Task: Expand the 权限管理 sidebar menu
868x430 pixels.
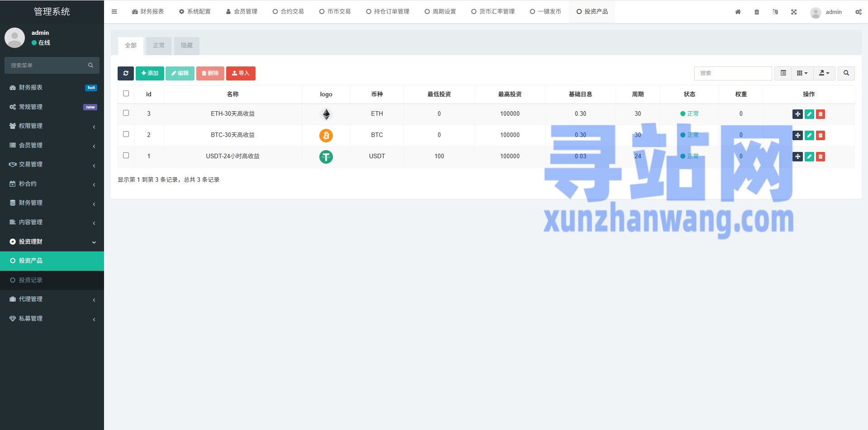Action: pos(52,126)
